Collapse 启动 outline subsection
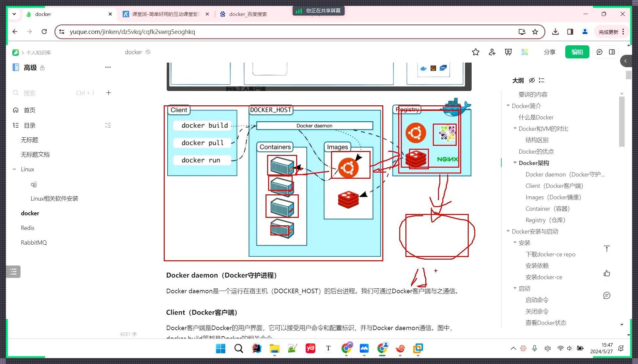638x364 pixels. point(515,288)
